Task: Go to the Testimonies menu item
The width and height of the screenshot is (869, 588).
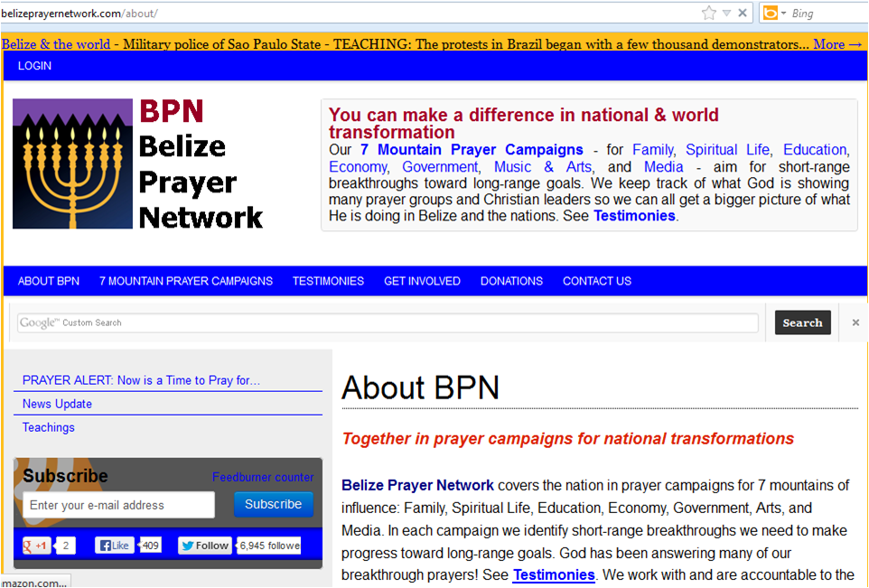Action: tap(328, 281)
